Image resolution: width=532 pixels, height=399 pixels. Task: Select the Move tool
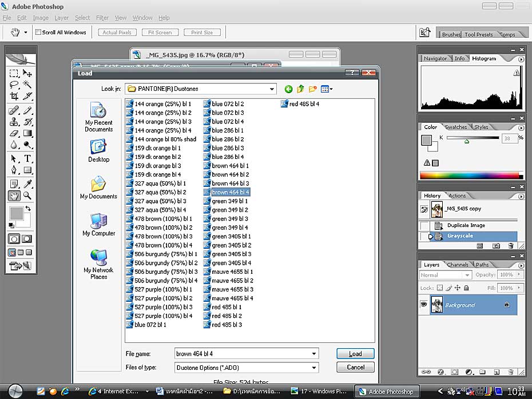click(27, 73)
